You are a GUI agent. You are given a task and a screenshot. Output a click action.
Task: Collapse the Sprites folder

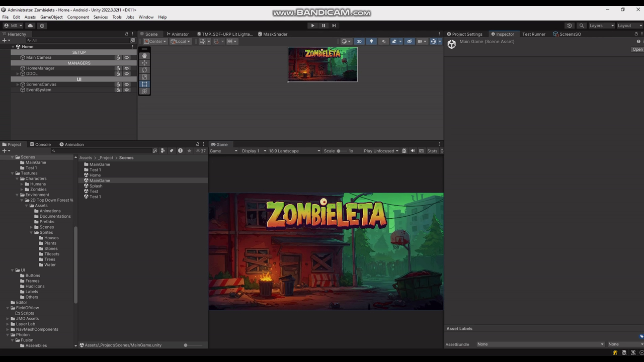click(31, 233)
